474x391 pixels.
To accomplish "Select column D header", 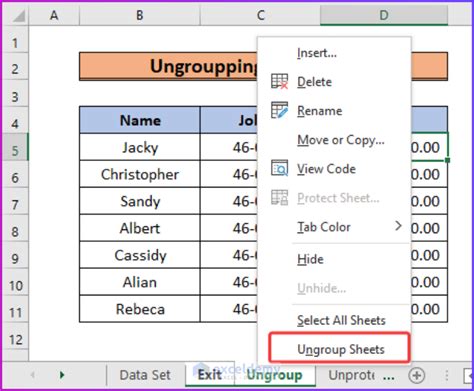I will point(384,15).
